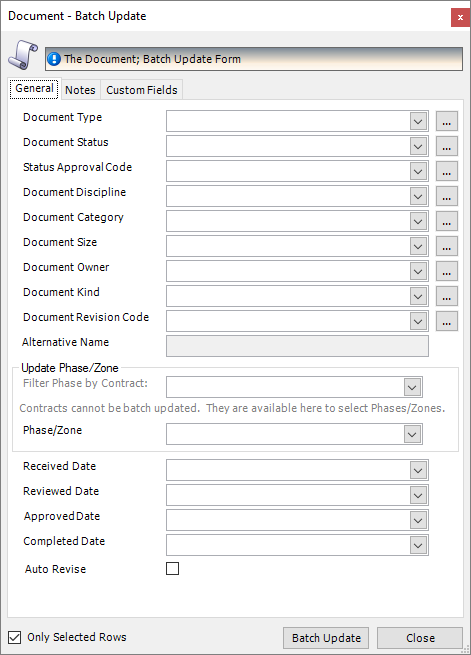Open browse button for Document Owner

point(446,271)
